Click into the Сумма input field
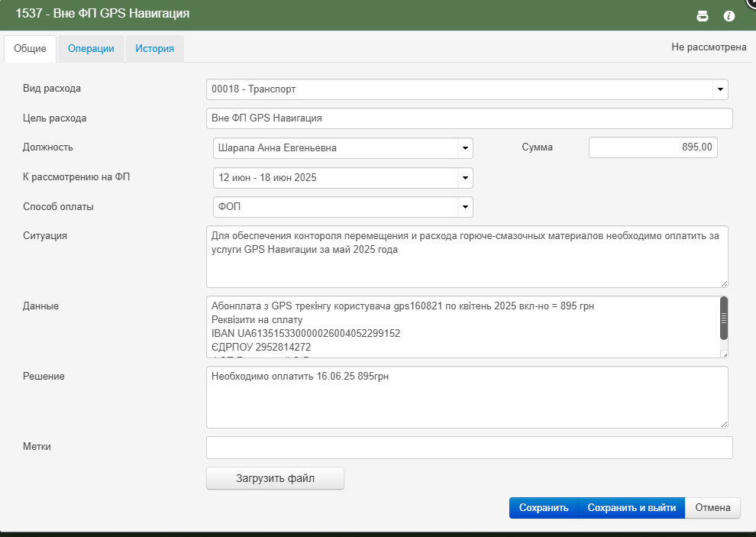This screenshot has height=537, width=756. pyautogui.click(x=653, y=147)
